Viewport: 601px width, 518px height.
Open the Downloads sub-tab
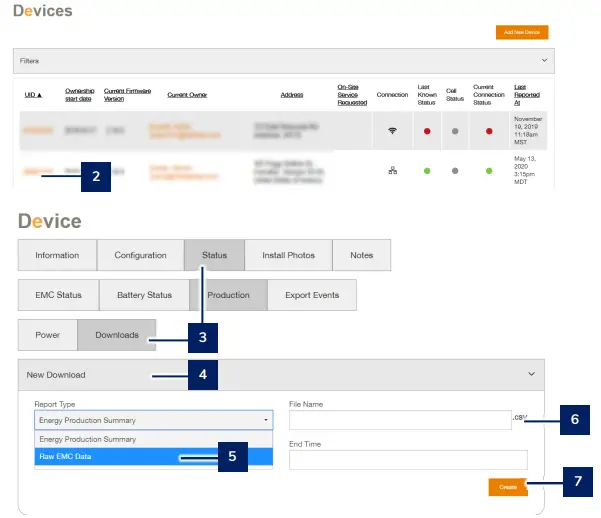click(x=117, y=335)
